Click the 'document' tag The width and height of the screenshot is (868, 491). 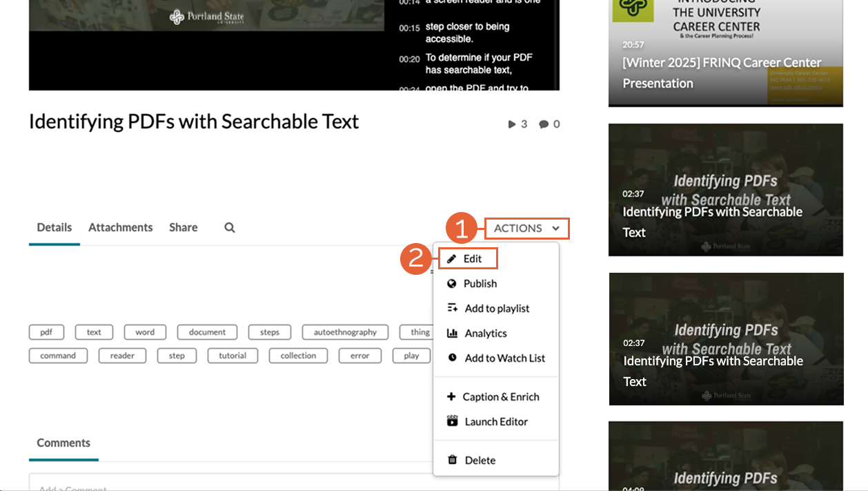[x=207, y=332]
